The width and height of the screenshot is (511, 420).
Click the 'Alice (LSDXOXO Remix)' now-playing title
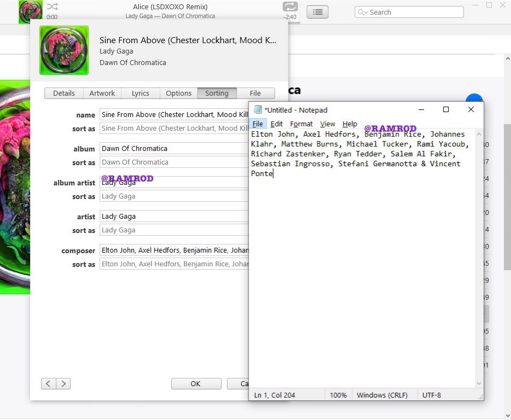pos(170,7)
